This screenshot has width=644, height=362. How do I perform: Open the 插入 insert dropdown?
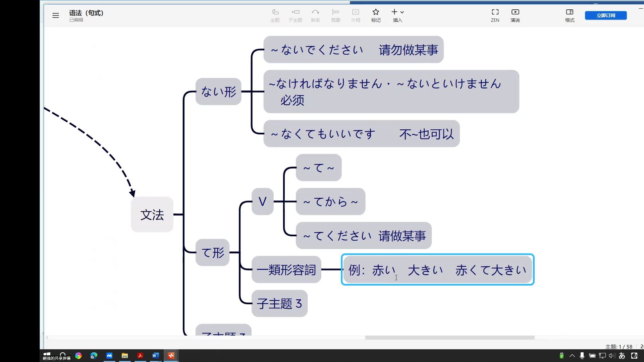[397, 15]
